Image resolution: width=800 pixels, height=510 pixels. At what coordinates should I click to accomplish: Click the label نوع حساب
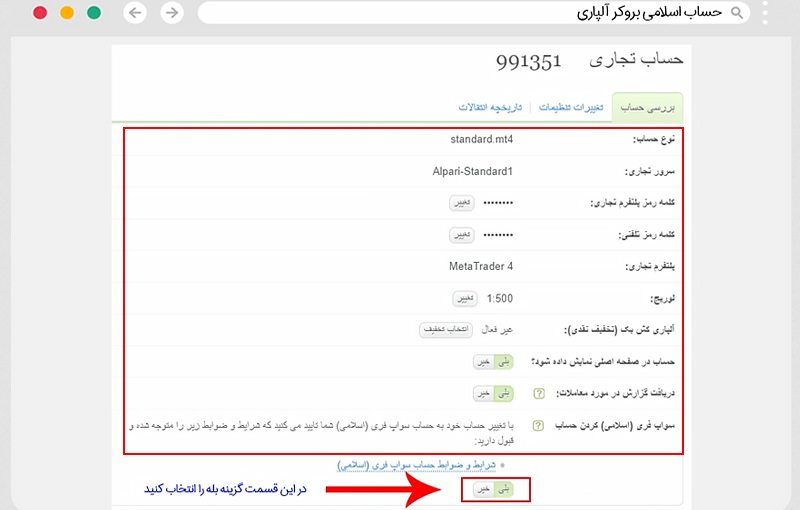pos(654,139)
